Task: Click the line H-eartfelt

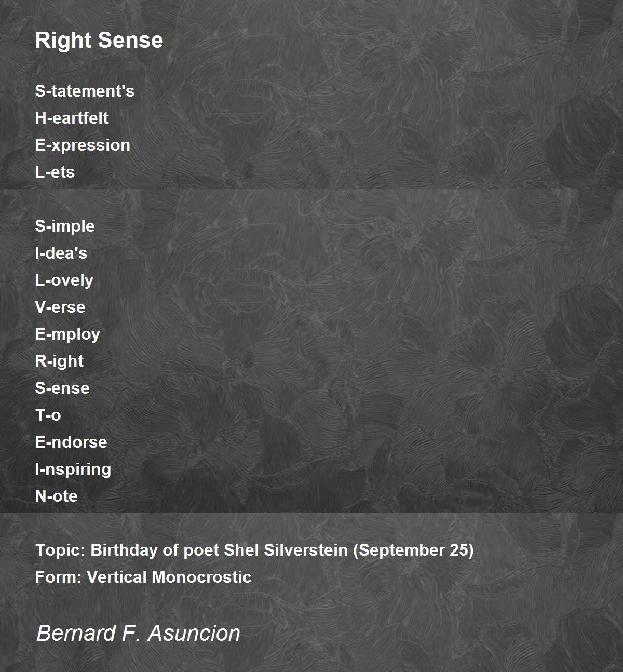Action: (72, 118)
